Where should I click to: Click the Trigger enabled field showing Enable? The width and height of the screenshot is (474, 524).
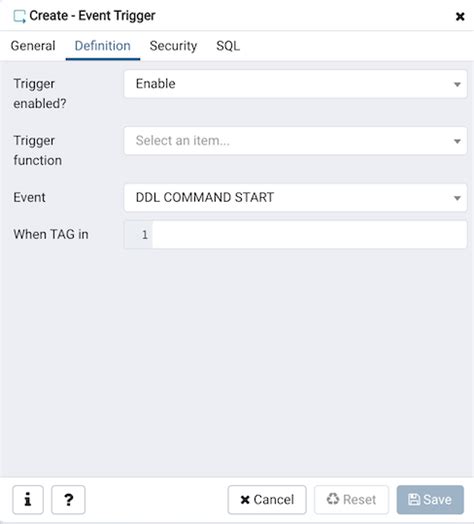point(295,84)
